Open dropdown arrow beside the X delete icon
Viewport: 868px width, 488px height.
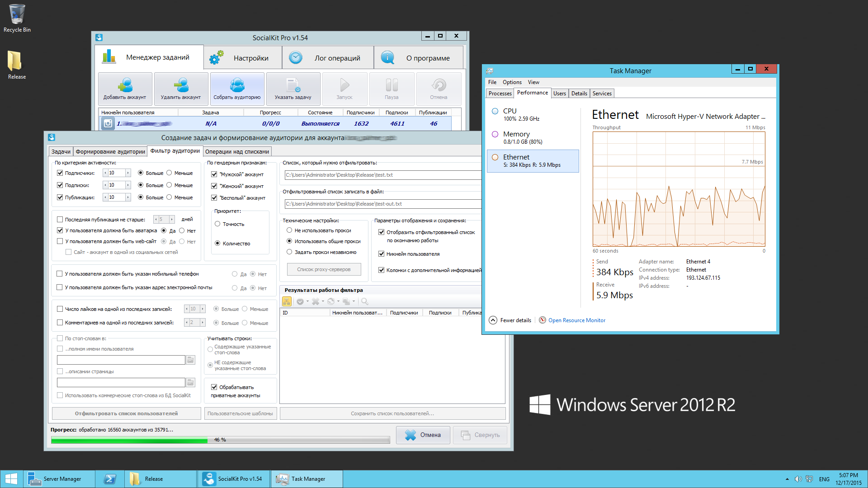[323, 301]
